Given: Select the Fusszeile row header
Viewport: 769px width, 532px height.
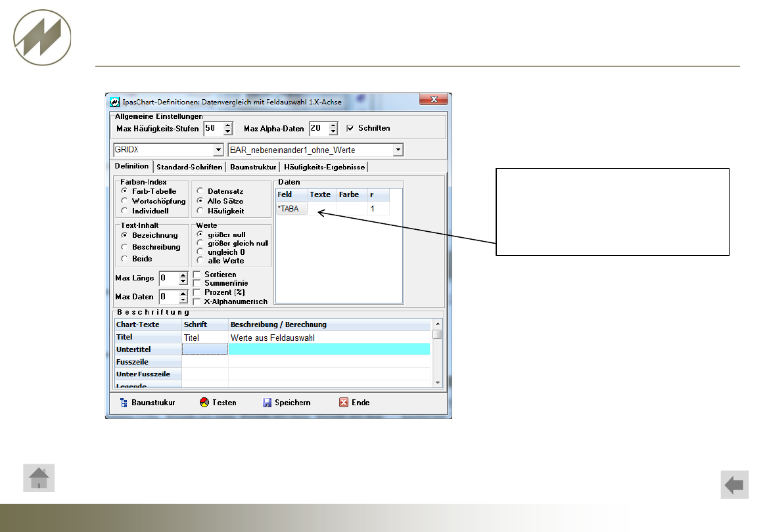Looking at the screenshot, I should (x=148, y=361).
